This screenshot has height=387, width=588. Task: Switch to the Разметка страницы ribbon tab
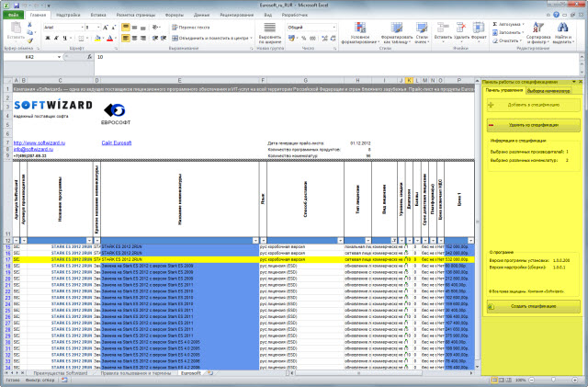pyautogui.click(x=136, y=15)
